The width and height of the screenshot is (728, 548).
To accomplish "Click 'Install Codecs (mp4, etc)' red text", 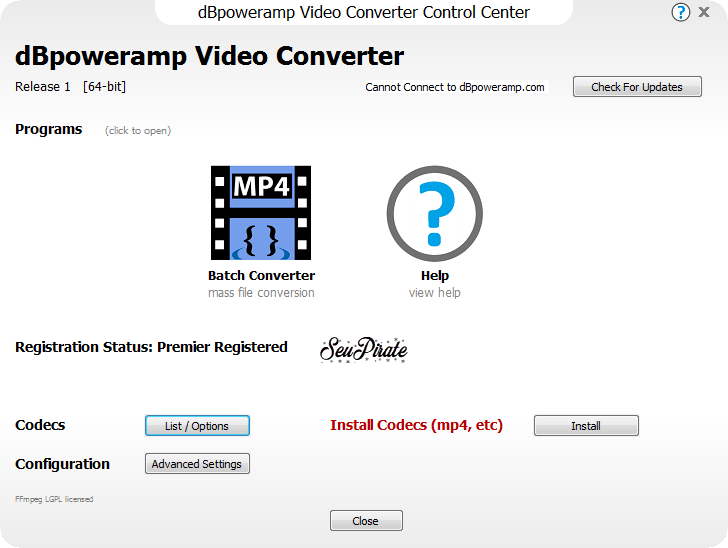I will (416, 425).
